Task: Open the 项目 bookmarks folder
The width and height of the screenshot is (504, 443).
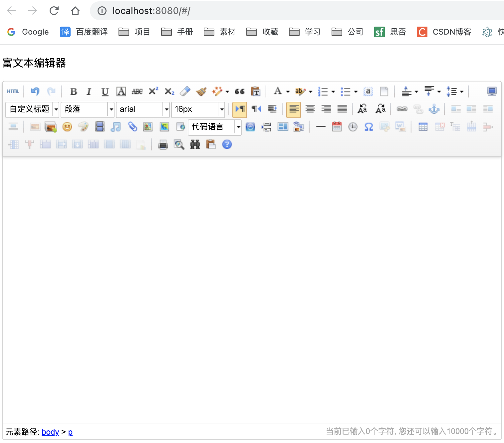Action: point(134,32)
